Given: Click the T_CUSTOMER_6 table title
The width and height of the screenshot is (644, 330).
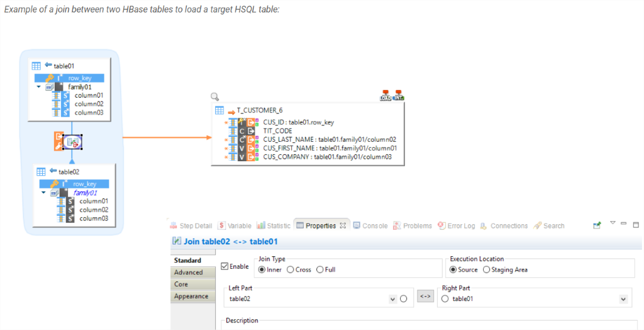Looking at the screenshot, I should (260, 110).
